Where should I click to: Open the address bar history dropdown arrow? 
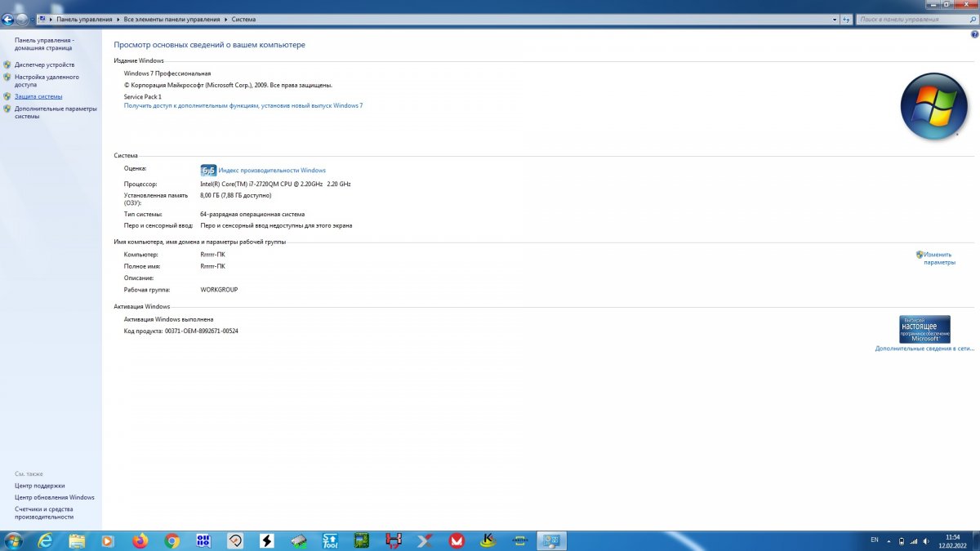tap(835, 19)
